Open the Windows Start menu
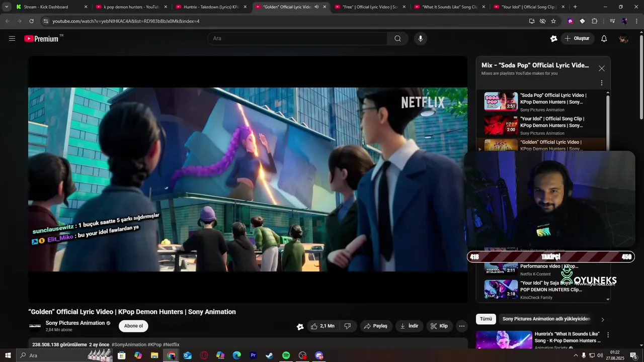The height and width of the screenshot is (362, 644). [9, 355]
